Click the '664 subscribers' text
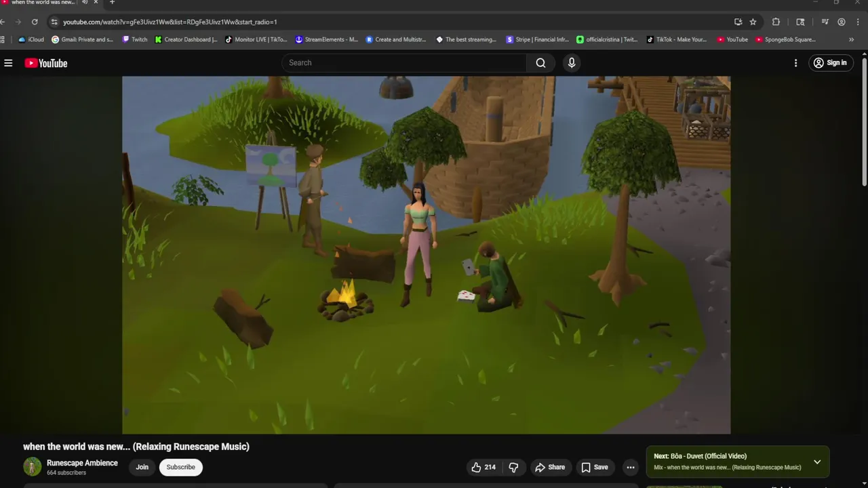Screen dimensions: 868x488 [x=66, y=473]
